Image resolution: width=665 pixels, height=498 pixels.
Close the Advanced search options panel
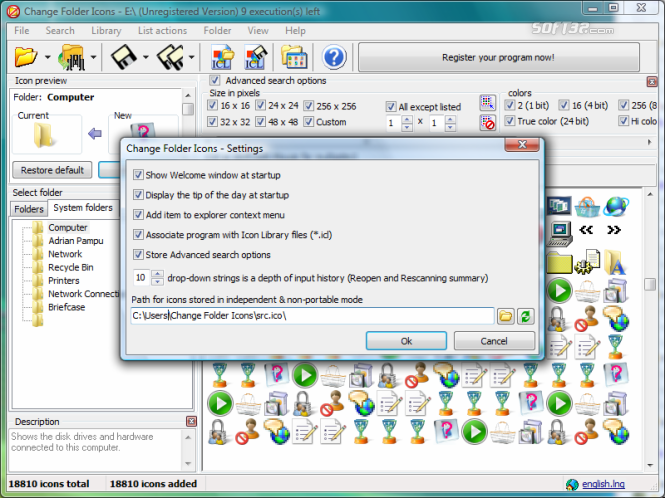[x=652, y=81]
